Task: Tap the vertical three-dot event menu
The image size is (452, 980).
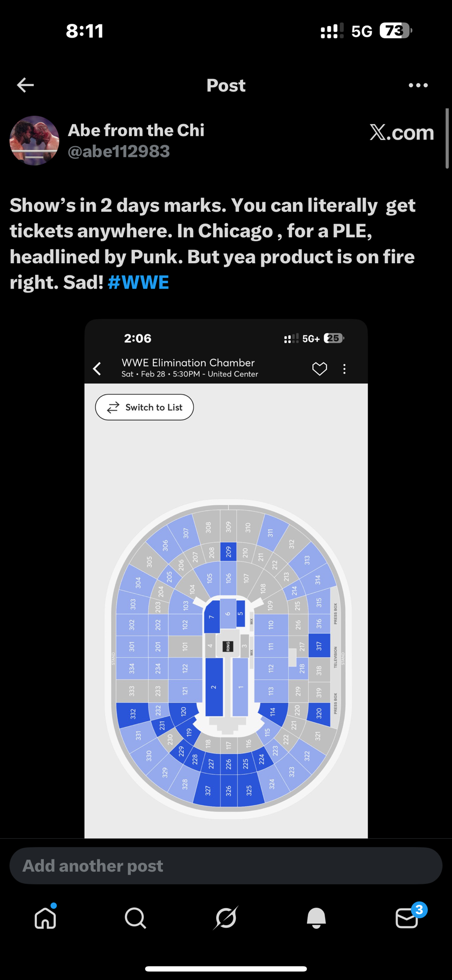Action: (345, 368)
